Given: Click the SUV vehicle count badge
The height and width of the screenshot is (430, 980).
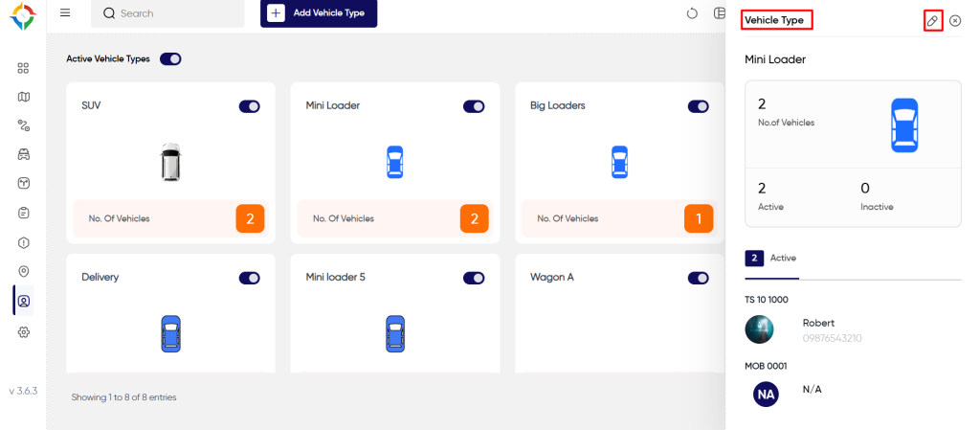Looking at the screenshot, I should click(x=250, y=218).
